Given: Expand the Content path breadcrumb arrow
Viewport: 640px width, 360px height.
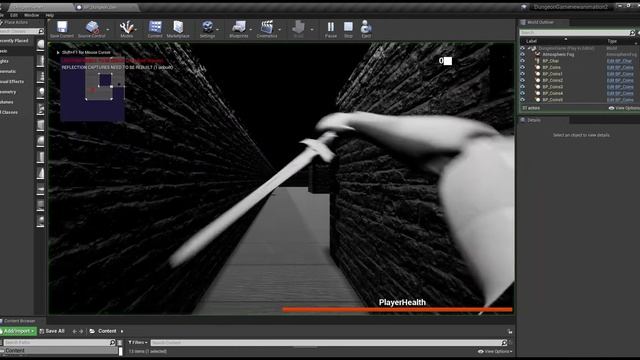Looking at the screenshot, I should [x=122, y=331].
